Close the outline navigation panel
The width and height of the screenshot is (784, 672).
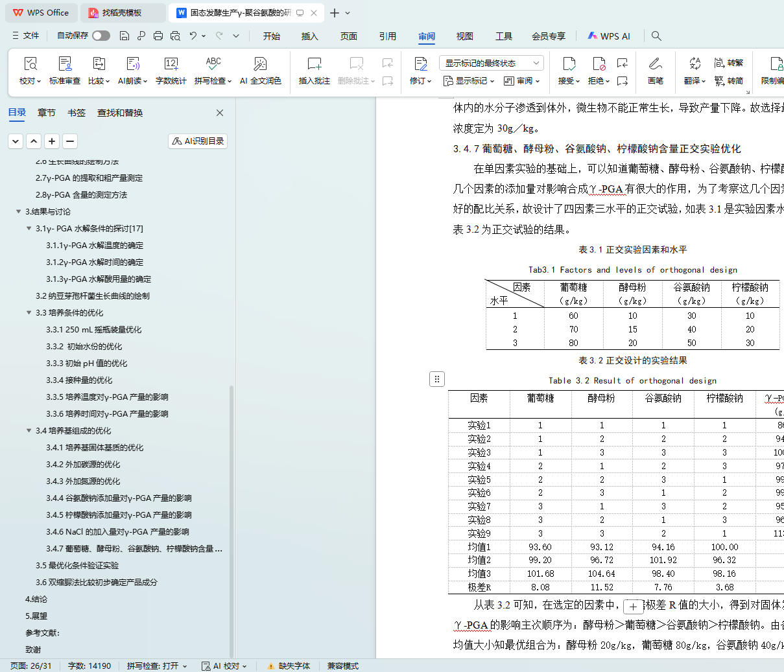click(x=220, y=113)
